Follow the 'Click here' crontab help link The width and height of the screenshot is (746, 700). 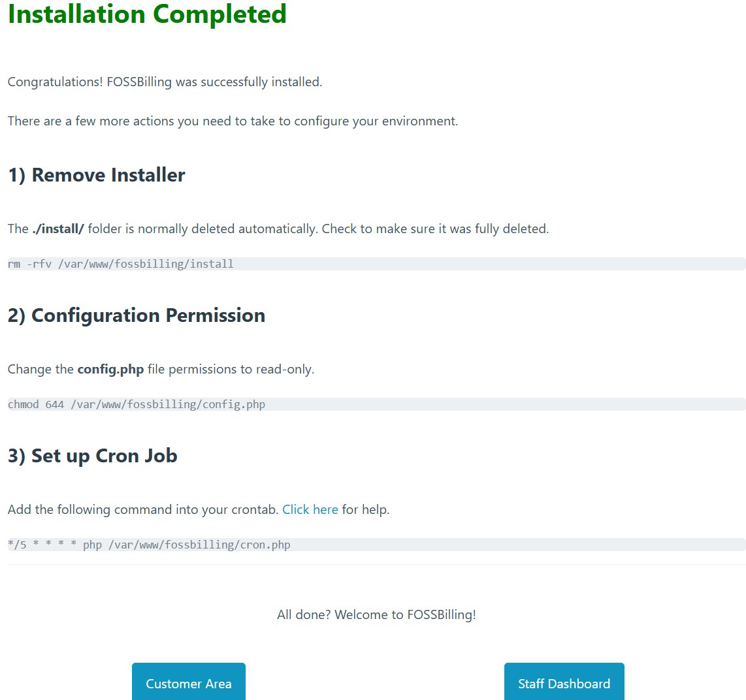click(310, 509)
